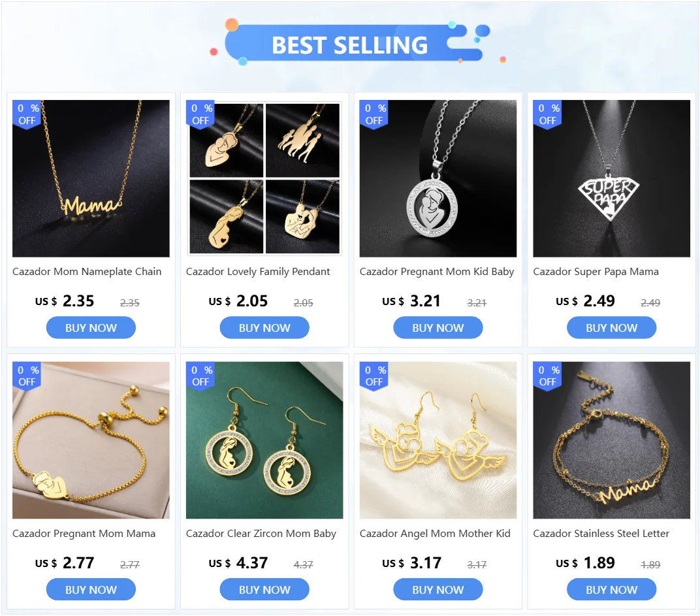Open the Cazador Angel Mom Mother Kid title

pyautogui.click(x=435, y=533)
